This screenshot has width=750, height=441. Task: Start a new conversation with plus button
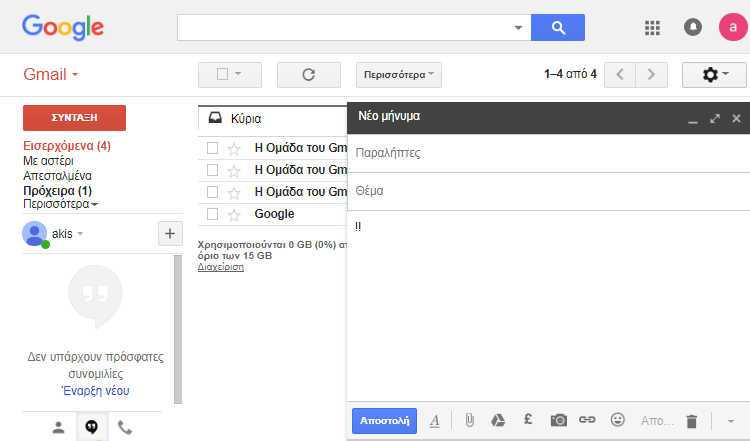click(x=170, y=233)
